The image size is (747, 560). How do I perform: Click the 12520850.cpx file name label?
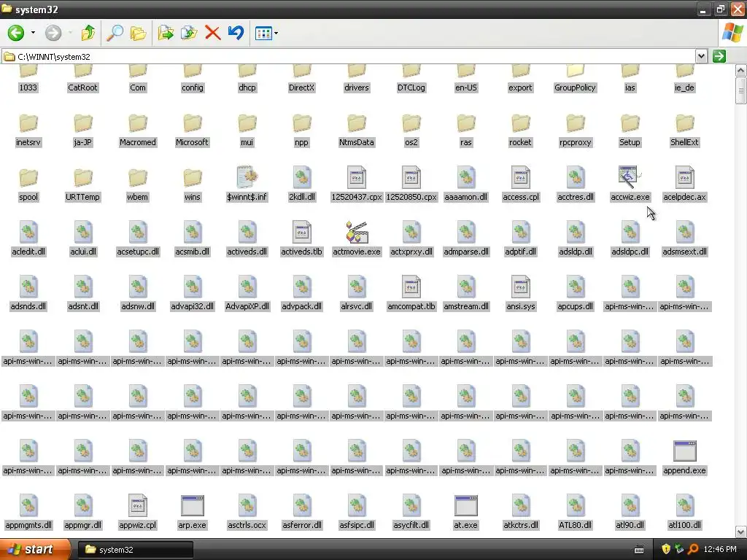[x=411, y=197]
